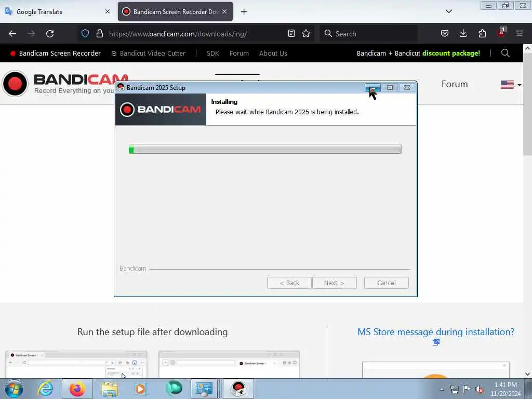Open a new tab with the plus icon
The width and height of the screenshot is (532, 399).
[x=244, y=12]
